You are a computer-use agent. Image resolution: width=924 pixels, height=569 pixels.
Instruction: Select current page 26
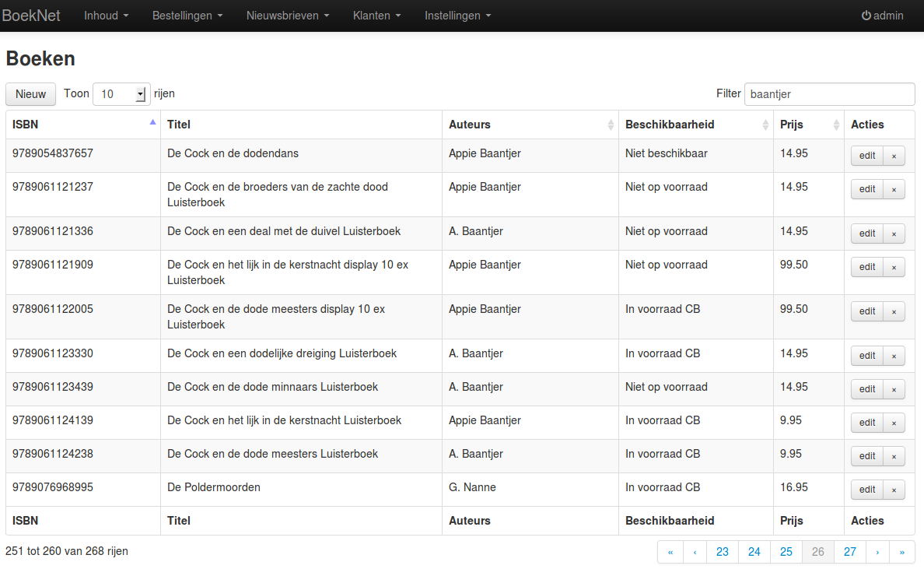pyautogui.click(x=818, y=552)
